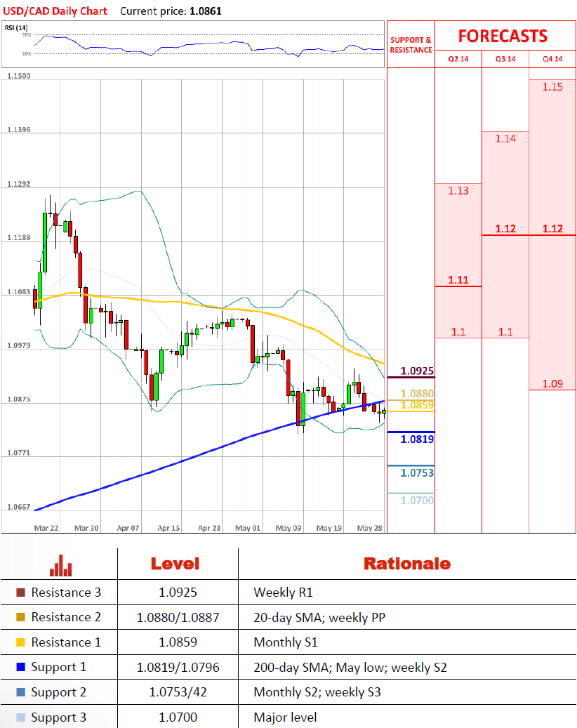Click the 'Major level' rationale cell

[285, 717]
